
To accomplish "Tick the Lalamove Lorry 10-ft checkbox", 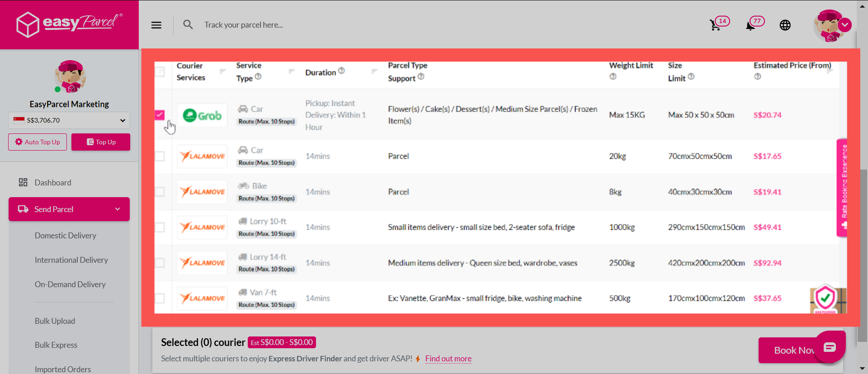I will click(x=160, y=227).
